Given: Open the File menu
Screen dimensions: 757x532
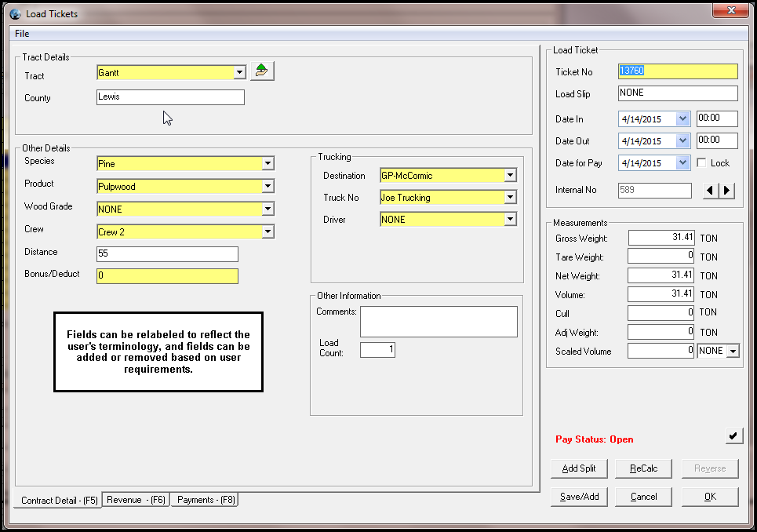Looking at the screenshot, I should [22, 33].
